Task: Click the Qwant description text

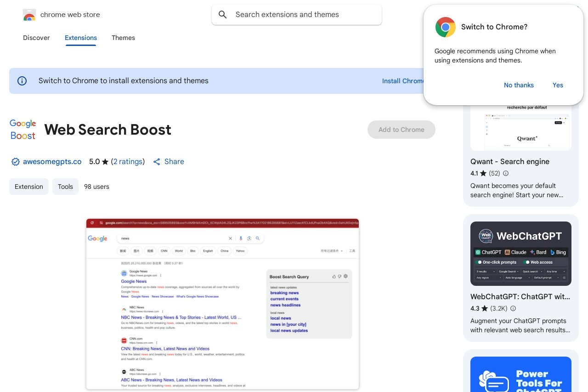Action: tap(517, 190)
